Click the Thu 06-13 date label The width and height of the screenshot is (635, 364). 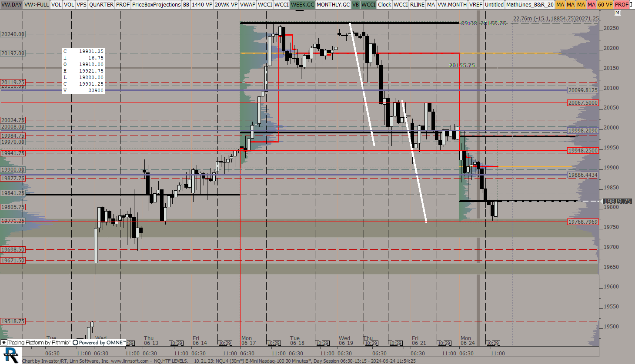(x=151, y=341)
